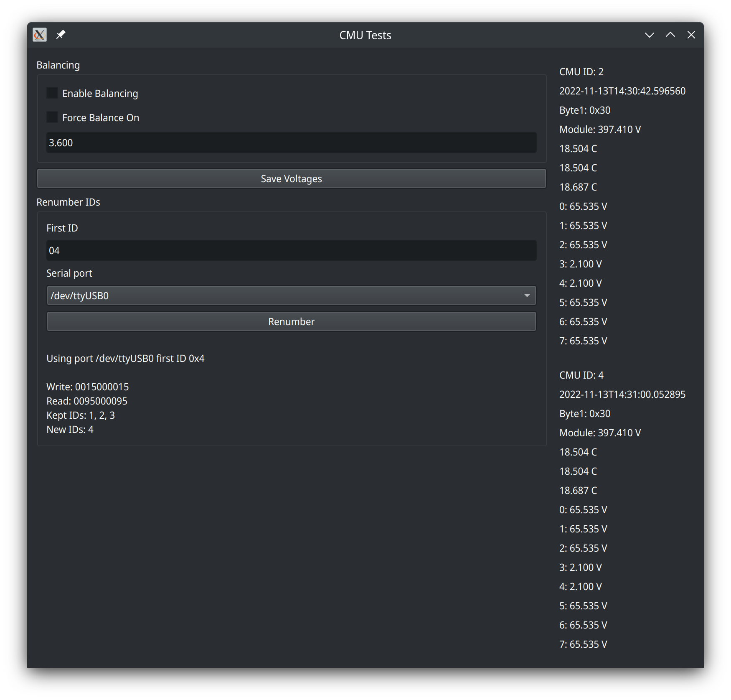The image size is (731, 700).
Task: Click the 'Using port /dev/ttyUSB0' status line
Action: [125, 359]
